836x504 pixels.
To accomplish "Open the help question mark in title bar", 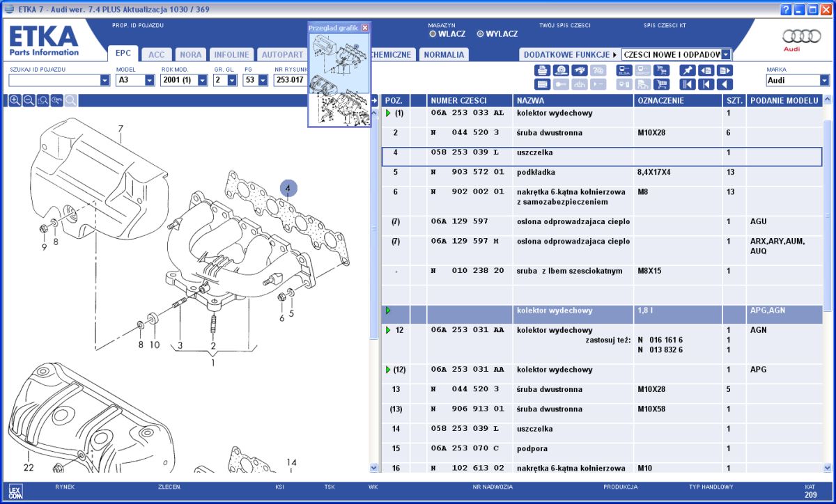I will 786,9.
